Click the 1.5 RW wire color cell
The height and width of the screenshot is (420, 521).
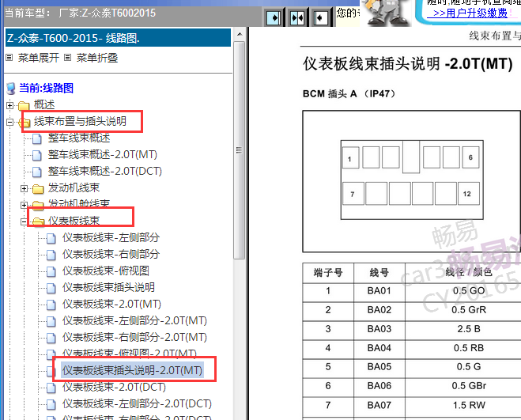(469, 405)
